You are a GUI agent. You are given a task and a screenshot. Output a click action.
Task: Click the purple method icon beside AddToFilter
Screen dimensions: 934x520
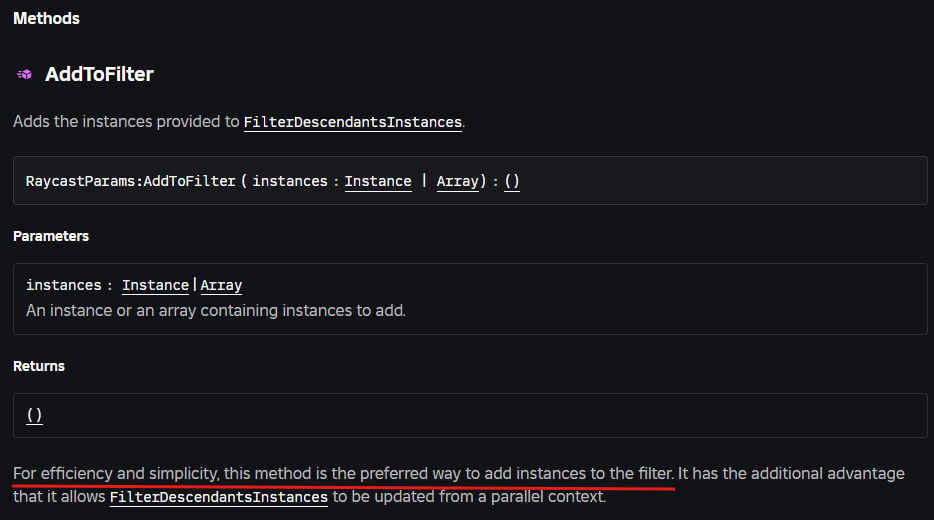(x=25, y=75)
